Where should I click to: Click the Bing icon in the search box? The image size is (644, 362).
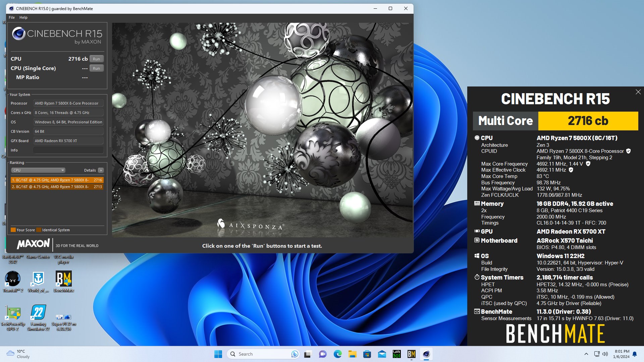click(294, 354)
